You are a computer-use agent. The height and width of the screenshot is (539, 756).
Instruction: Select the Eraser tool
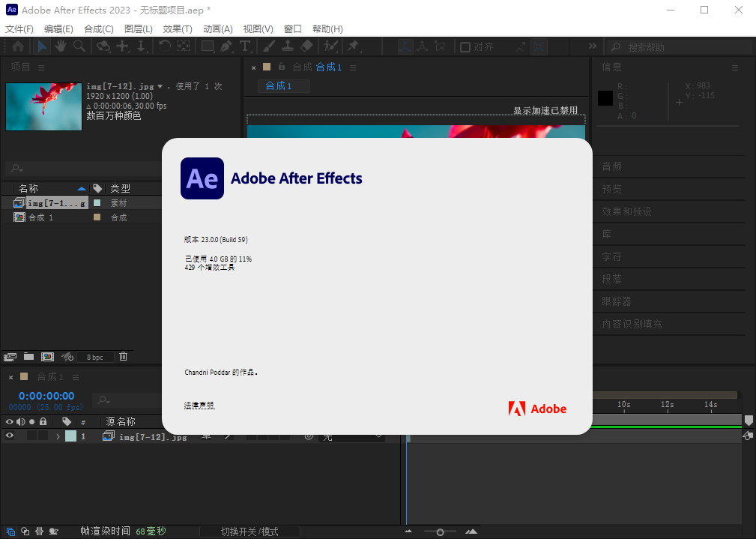pyautogui.click(x=306, y=46)
